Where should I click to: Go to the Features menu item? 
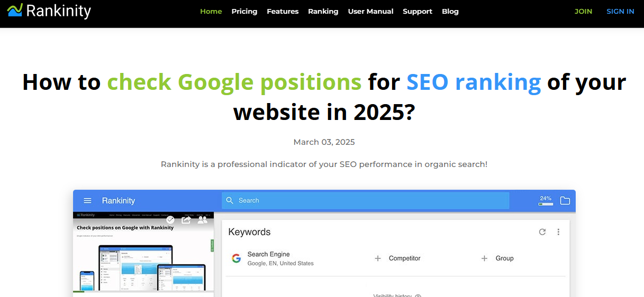tap(283, 11)
